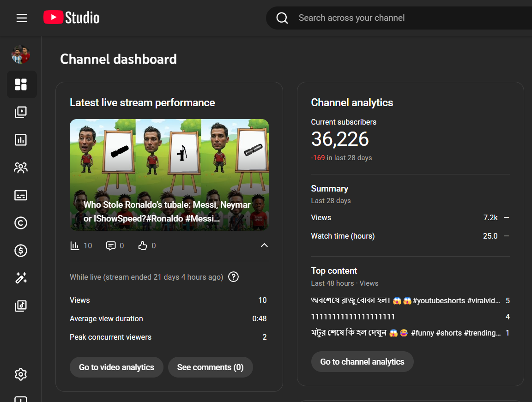Open the Ronaldo live stream thumbnail
This screenshot has height=402, width=532.
click(x=169, y=174)
